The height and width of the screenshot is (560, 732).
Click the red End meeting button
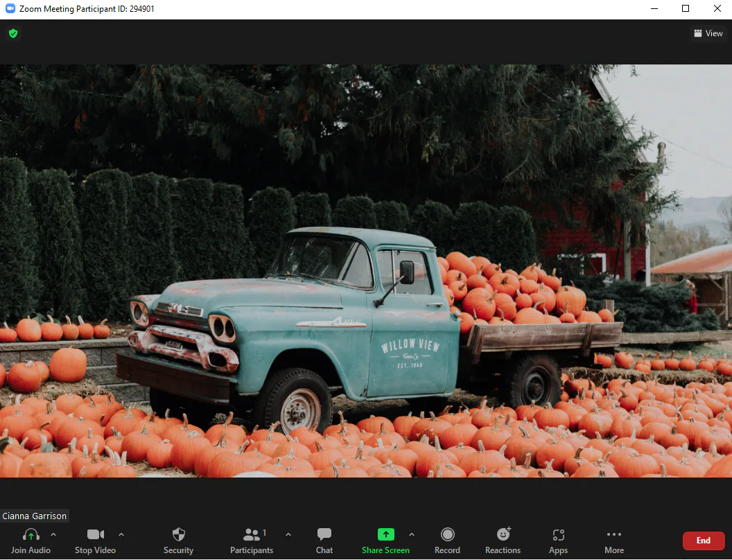(703, 541)
